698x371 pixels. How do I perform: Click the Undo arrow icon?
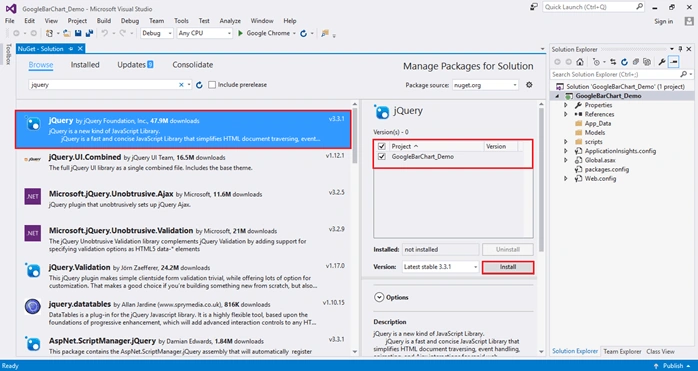105,33
